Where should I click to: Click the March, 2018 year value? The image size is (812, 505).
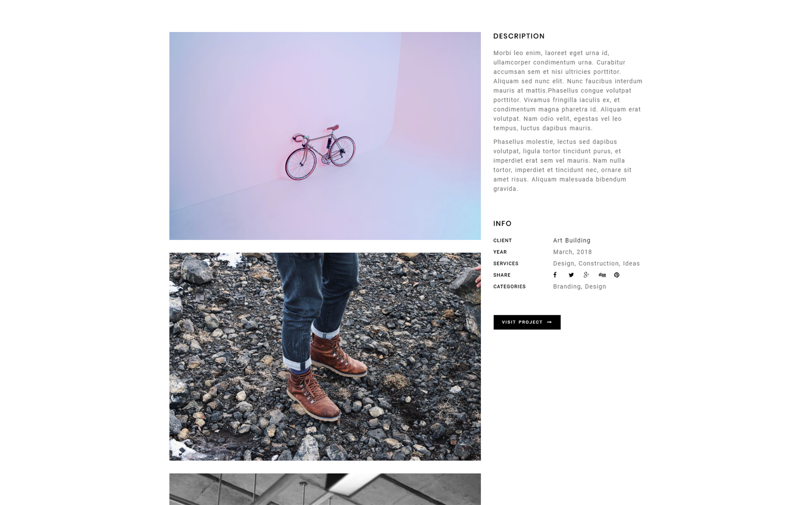pos(572,252)
